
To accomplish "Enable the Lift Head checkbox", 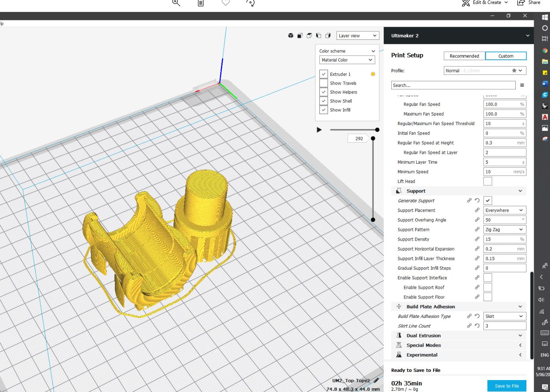I will [x=488, y=181].
